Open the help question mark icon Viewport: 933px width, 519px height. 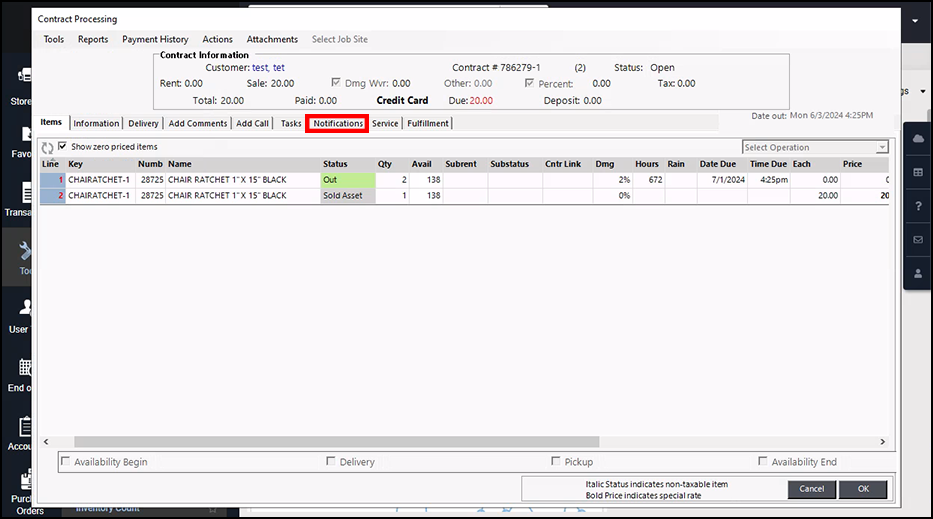pyautogui.click(x=918, y=206)
